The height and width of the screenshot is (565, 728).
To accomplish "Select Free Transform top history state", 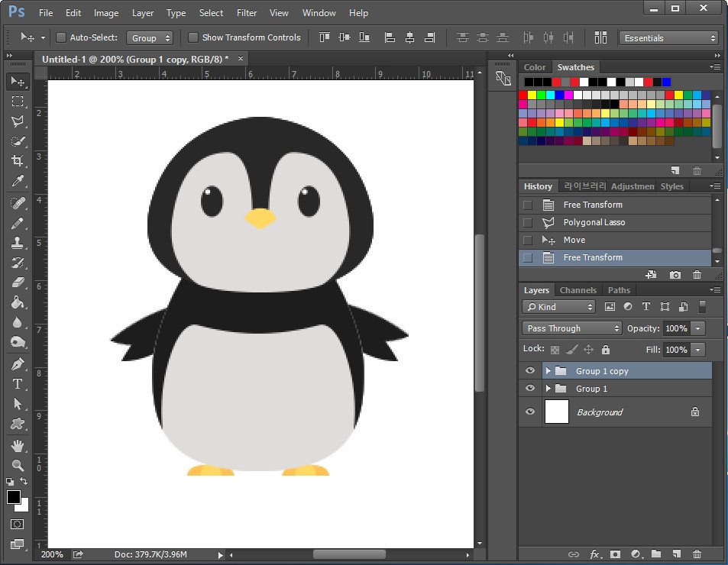I will pos(615,205).
